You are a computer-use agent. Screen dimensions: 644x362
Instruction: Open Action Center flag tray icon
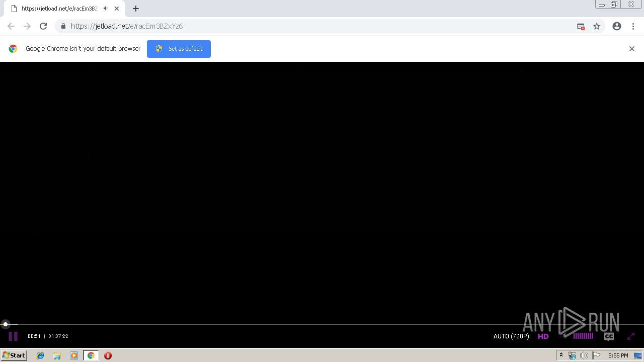[596, 355]
